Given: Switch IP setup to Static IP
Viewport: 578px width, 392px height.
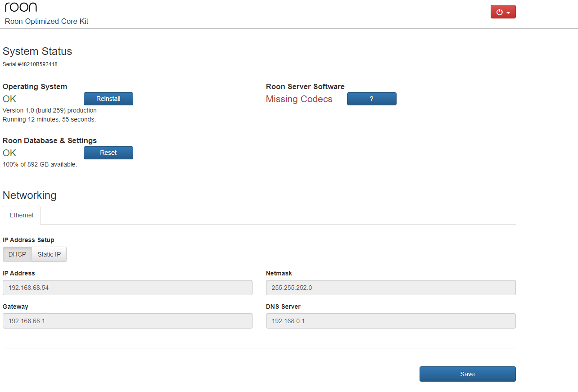Looking at the screenshot, I should point(49,254).
